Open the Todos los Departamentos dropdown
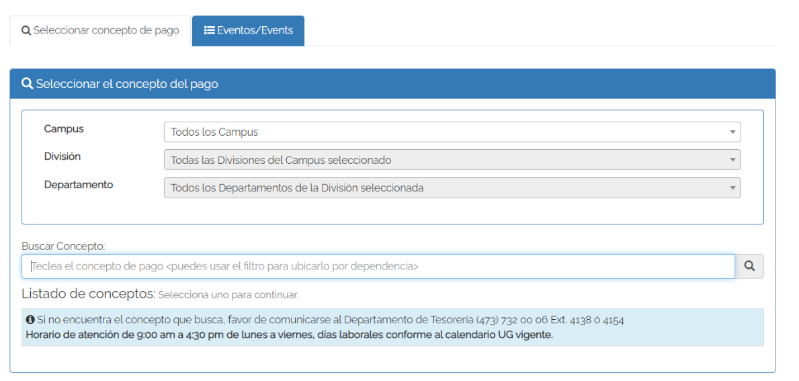This screenshot has height=381, width=799. pyautogui.click(x=452, y=188)
